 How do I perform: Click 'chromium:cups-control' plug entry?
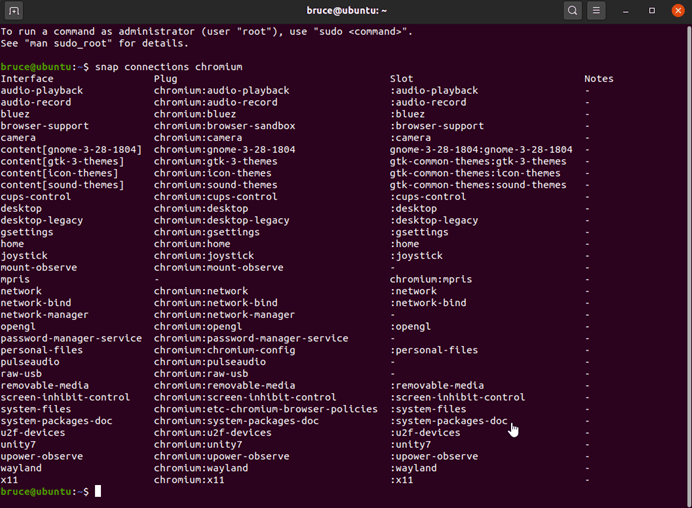click(215, 197)
